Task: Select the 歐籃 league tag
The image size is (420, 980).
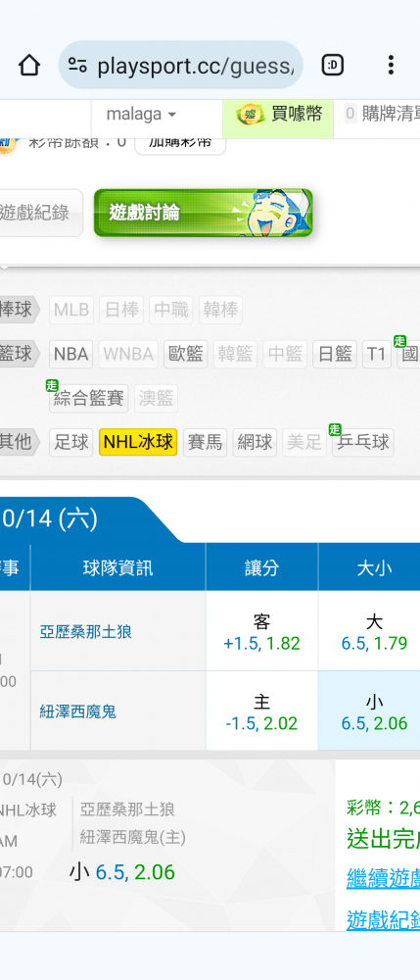Action: click(186, 355)
